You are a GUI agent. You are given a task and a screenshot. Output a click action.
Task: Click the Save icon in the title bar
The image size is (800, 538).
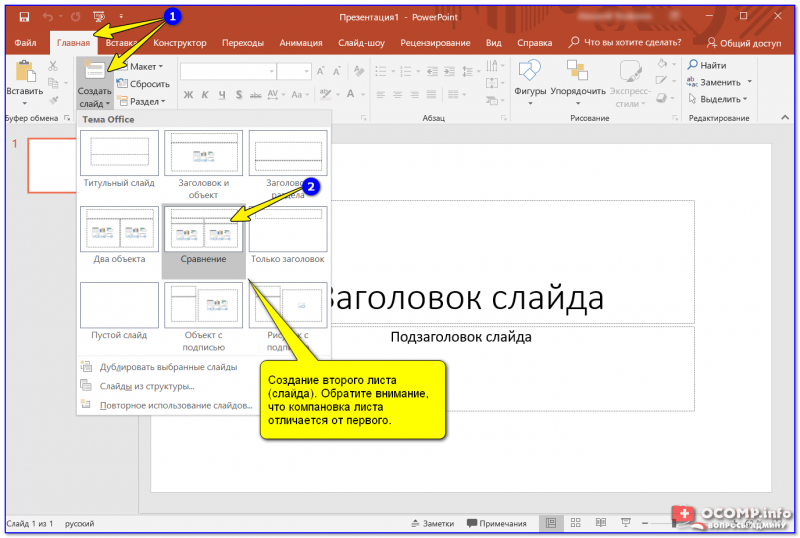coord(24,17)
